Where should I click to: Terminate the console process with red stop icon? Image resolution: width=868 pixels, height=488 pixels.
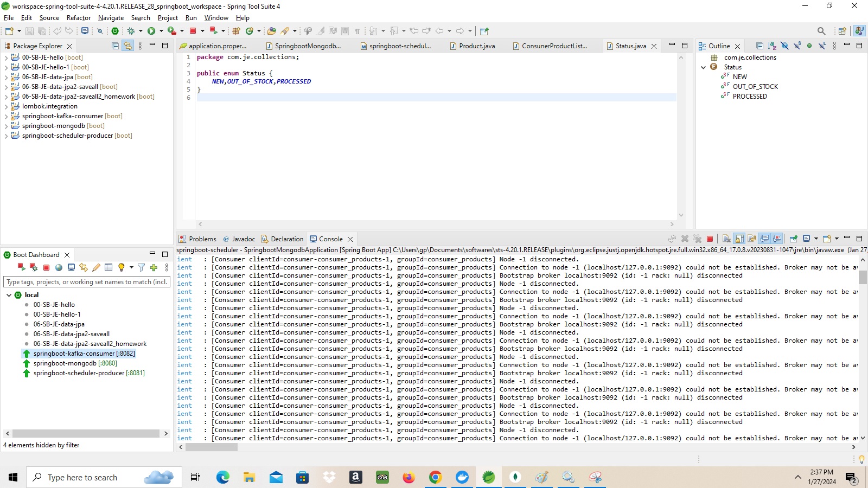coord(710,239)
